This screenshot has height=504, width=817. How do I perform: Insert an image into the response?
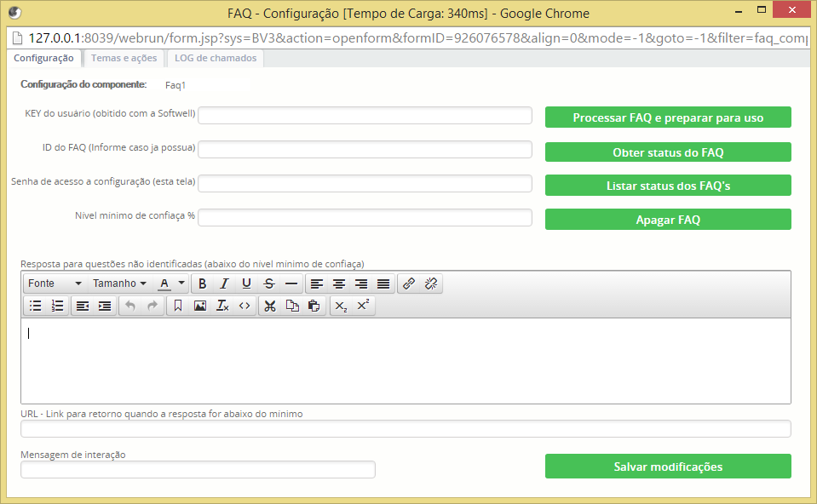200,306
